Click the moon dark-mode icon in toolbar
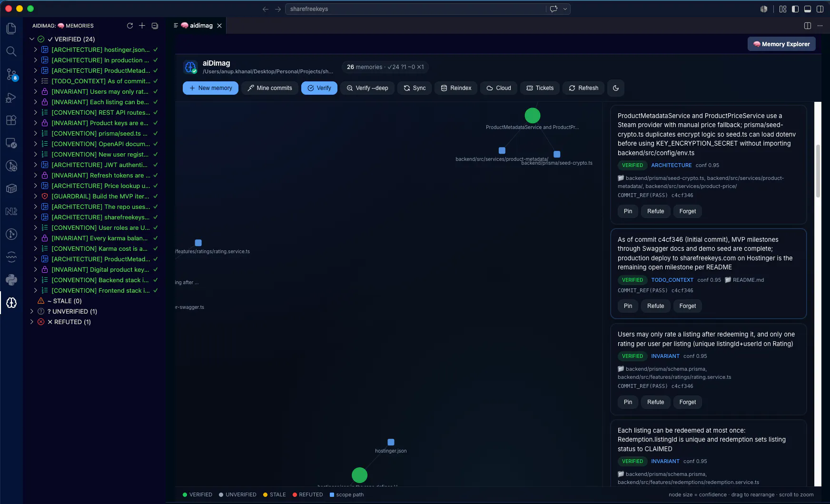Image resolution: width=830 pixels, height=504 pixels. [x=616, y=88]
